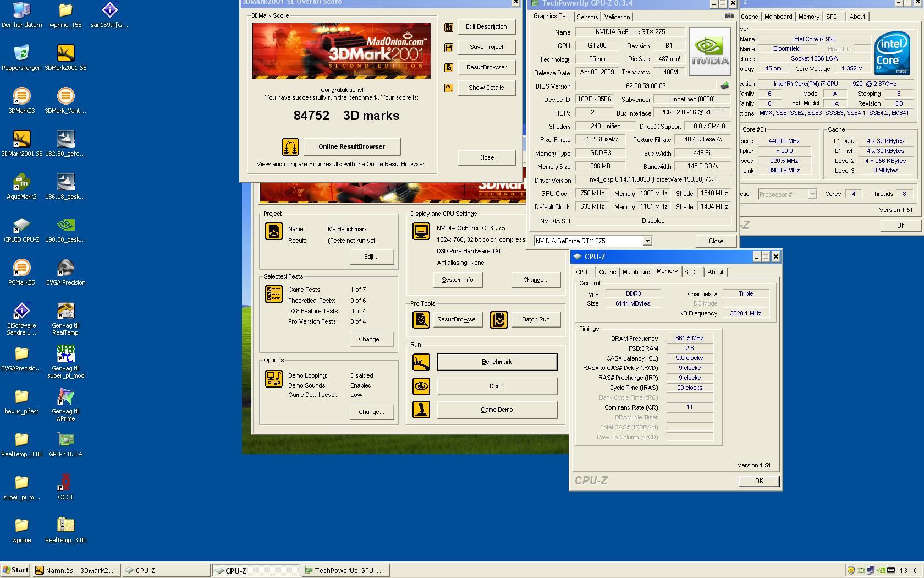Click the Close button in GPU-Z
This screenshot has width=924, height=578.
coord(716,241)
